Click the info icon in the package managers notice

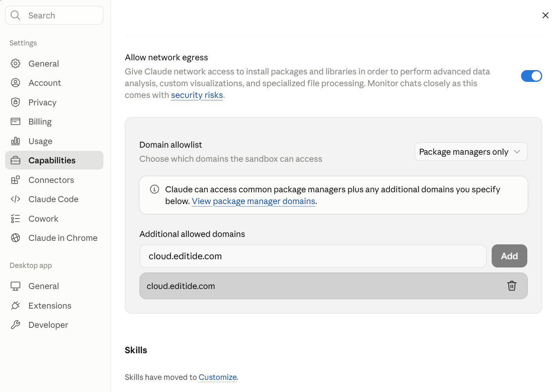154,190
